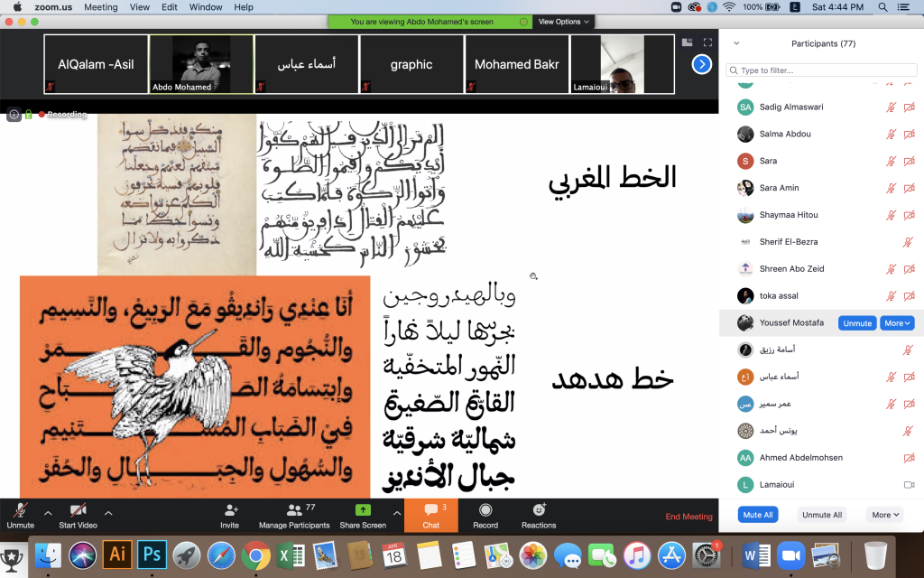Open Adobe Illustrator from the Dock
This screenshot has width=924, height=578.
[x=117, y=555]
